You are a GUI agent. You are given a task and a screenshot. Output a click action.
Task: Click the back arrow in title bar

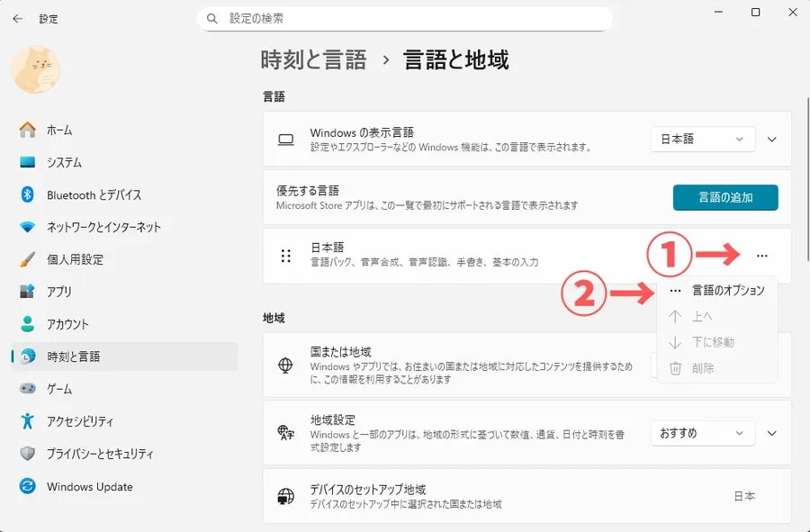[x=17, y=18]
